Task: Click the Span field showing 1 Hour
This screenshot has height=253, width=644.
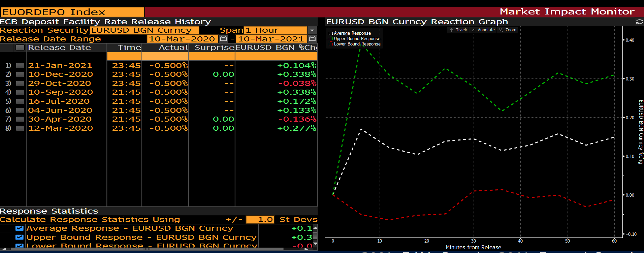Action: click(x=276, y=30)
